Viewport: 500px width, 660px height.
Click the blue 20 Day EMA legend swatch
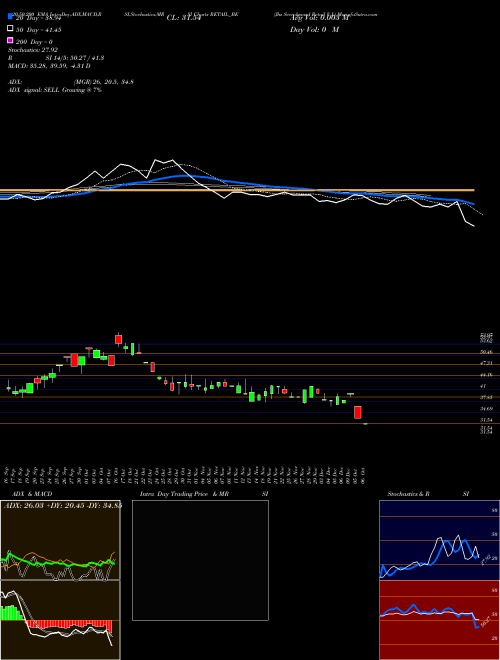point(10,17)
